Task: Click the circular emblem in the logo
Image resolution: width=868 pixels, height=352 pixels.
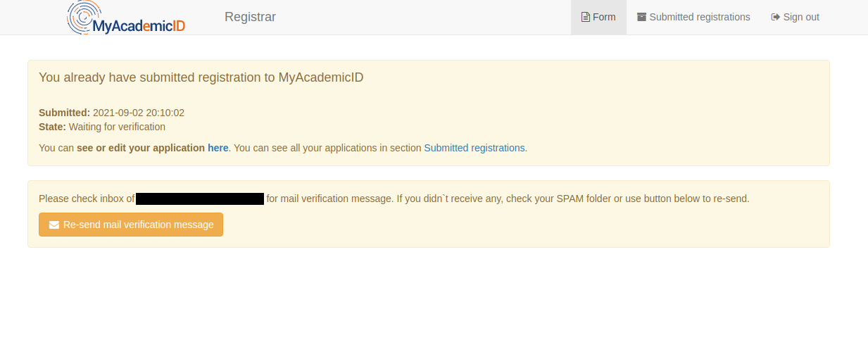Action: coord(82,15)
